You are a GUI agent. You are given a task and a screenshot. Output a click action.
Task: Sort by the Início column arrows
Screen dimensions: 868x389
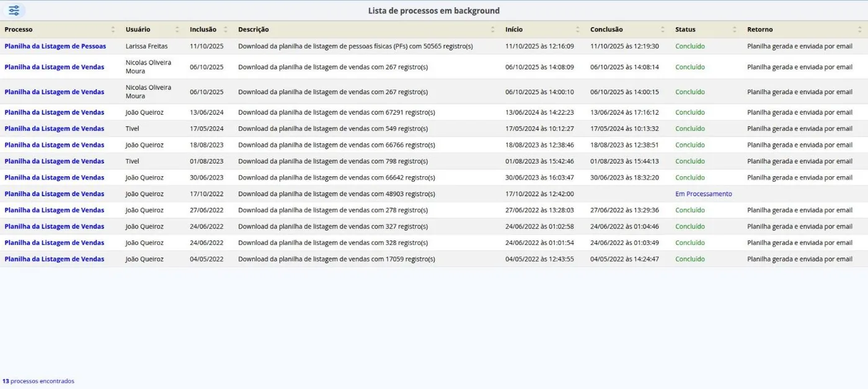click(x=578, y=30)
